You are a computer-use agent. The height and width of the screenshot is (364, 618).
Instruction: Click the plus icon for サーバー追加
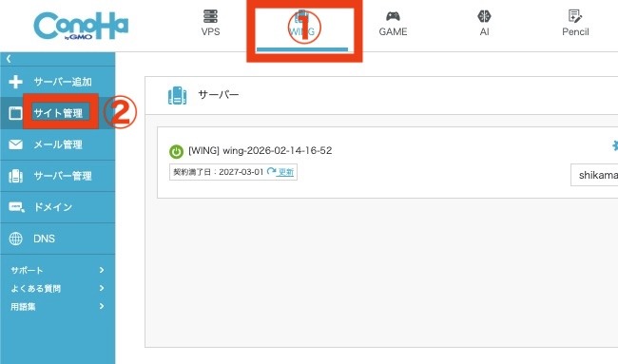point(16,82)
